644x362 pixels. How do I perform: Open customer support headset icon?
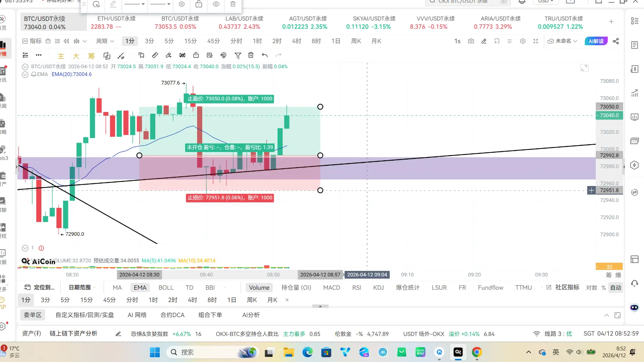[634, 283]
